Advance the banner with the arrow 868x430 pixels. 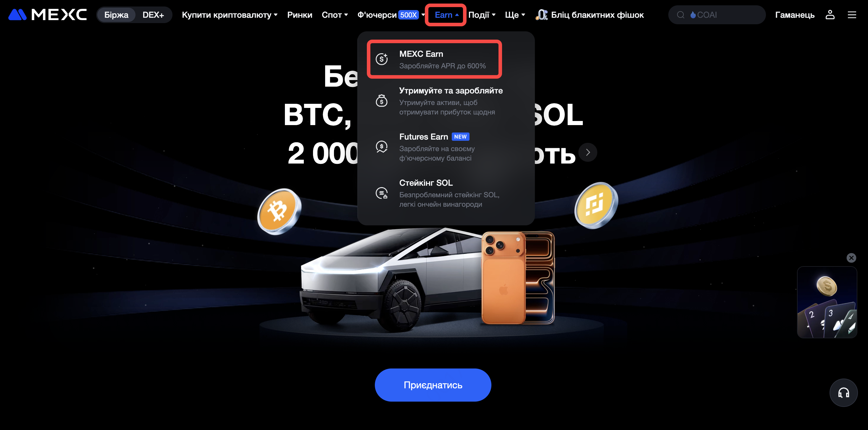(588, 152)
